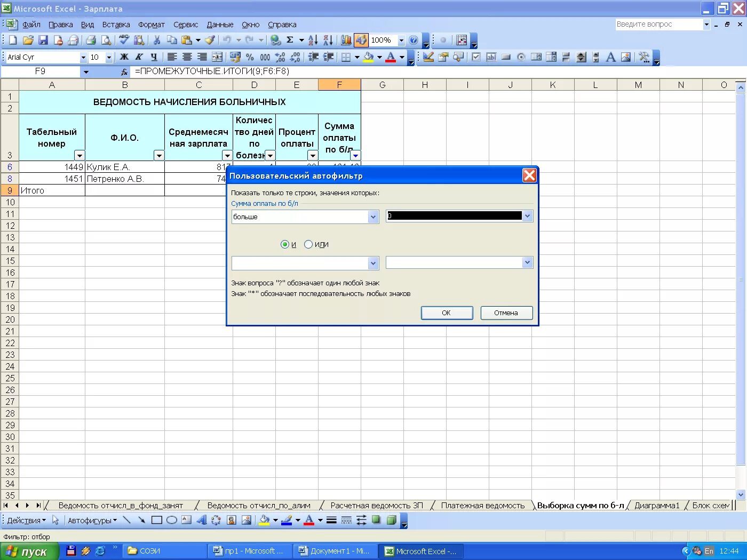The image size is (747, 560).
Task: Open Print Preview from the toolbar
Action: (x=106, y=40)
